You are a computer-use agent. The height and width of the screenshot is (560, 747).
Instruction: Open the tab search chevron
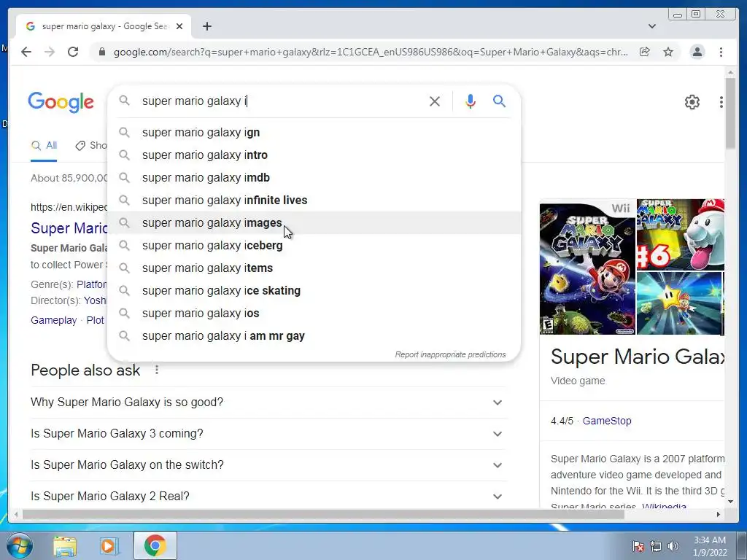coord(652,26)
